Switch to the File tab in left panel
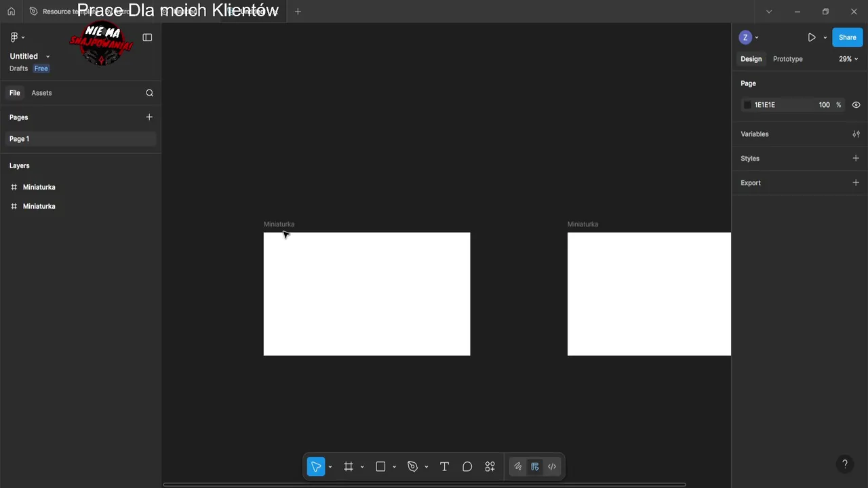 [15, 93]
